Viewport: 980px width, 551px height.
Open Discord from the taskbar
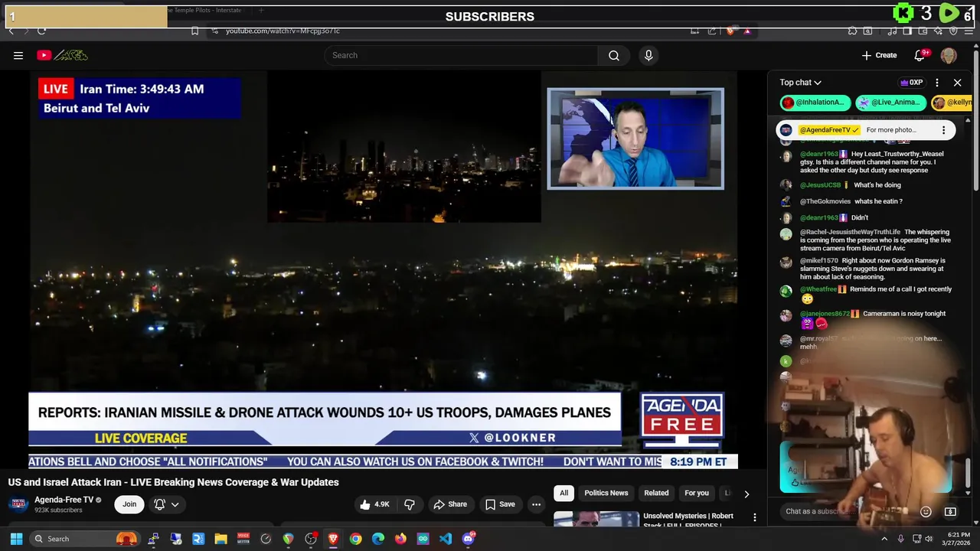coord(469,539)
